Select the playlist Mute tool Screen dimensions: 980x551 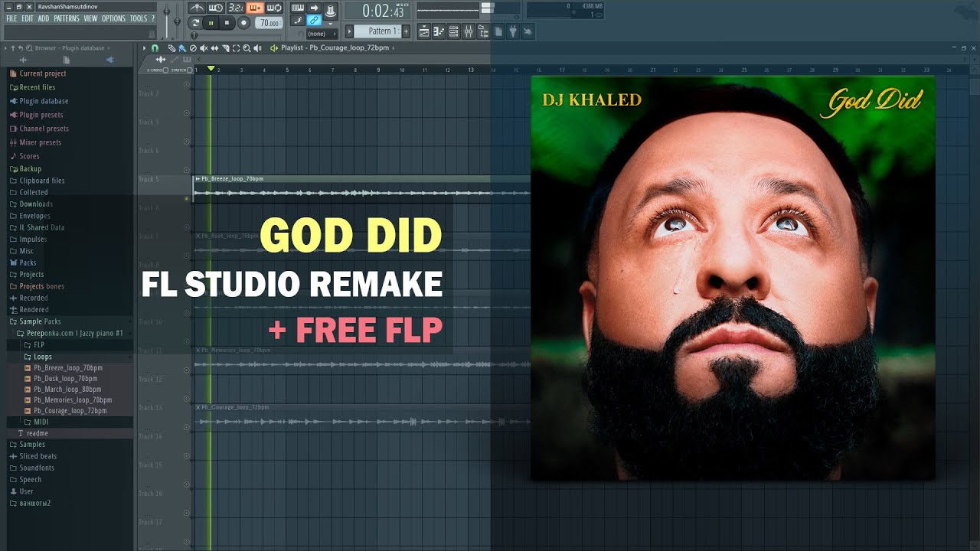(x=204, y=48)
